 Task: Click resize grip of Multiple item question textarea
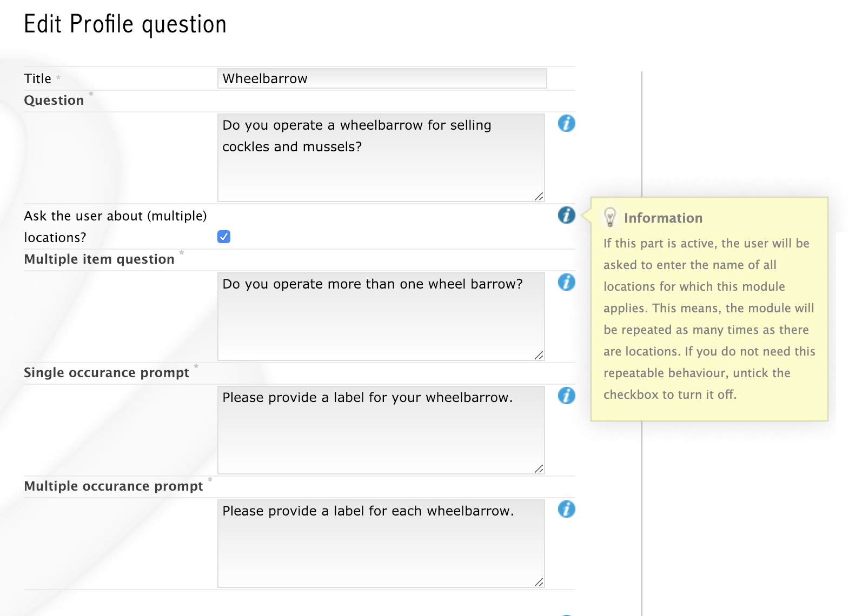pos(539,356)
